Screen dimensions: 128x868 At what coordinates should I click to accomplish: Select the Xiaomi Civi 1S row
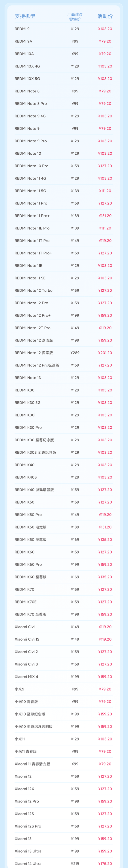[64, 639]
